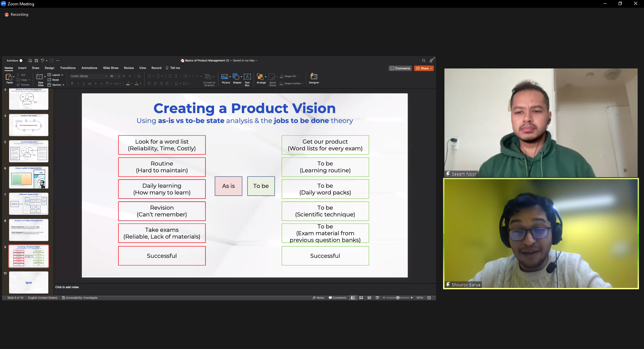This screenshot has height=349, width=644.
Task: Click the Save icon in title bar
Action: tap(36, 61)
